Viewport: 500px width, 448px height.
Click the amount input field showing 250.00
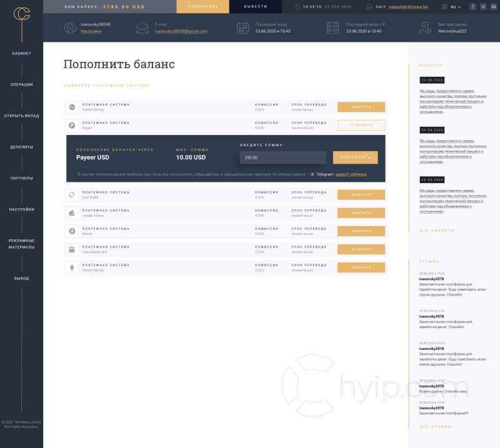click(283, 157)
